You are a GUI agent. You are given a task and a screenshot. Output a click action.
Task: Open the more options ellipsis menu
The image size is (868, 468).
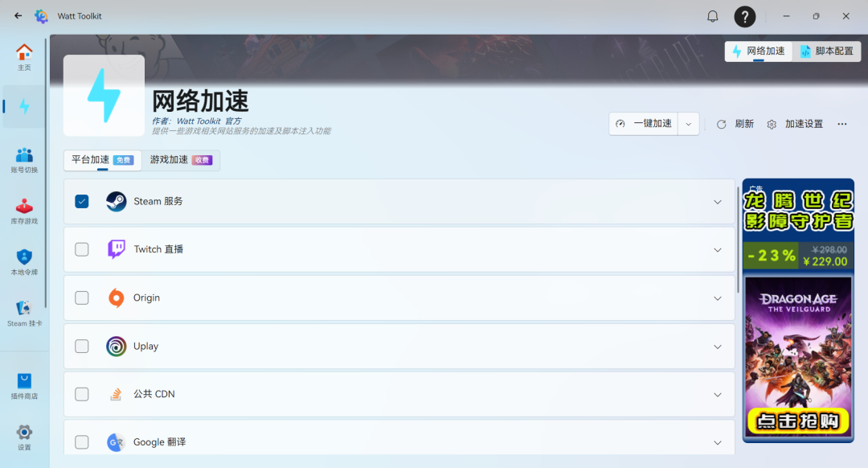pos(842,124)
